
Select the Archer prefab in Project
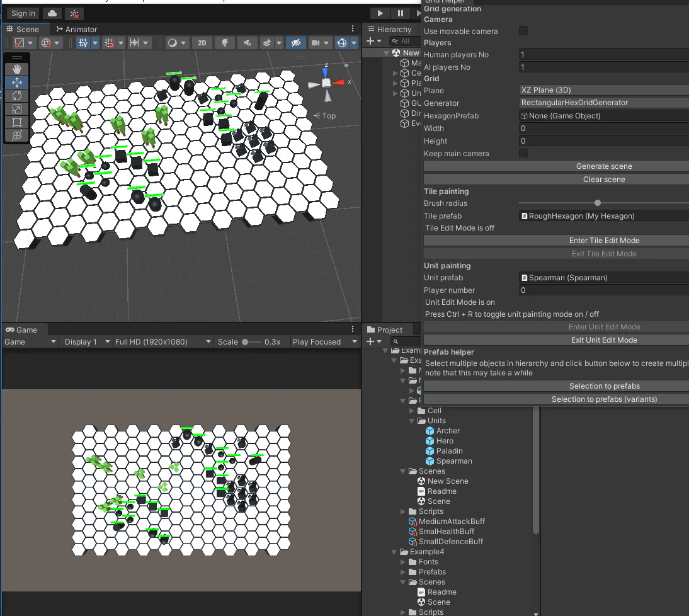(447, 431)
